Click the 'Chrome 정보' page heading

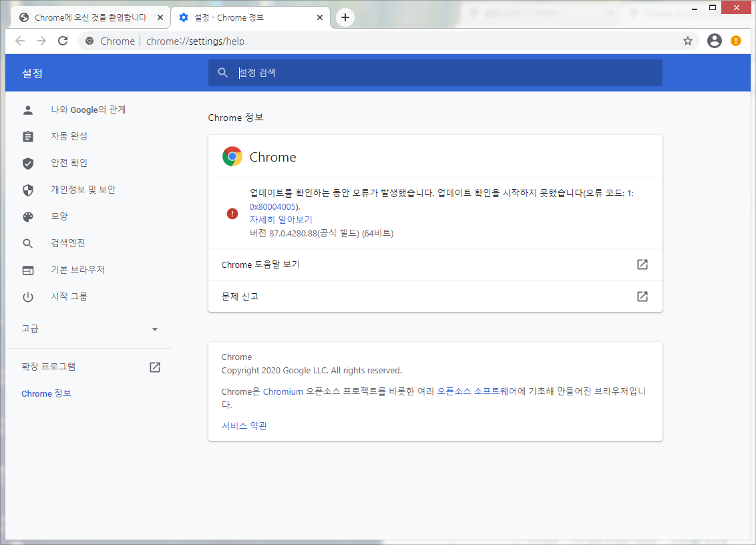(x=236, y=118)
